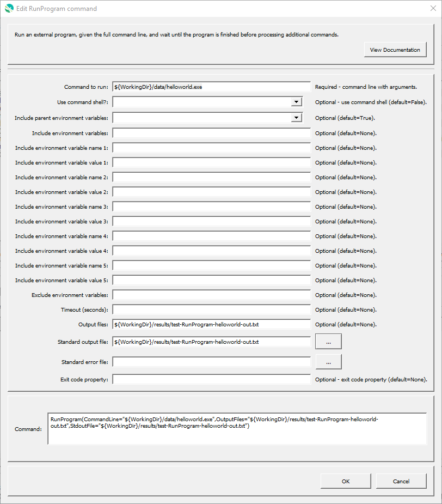Click the 'Standard error file:' label
442x504 pixels.
tap(85, 362)
